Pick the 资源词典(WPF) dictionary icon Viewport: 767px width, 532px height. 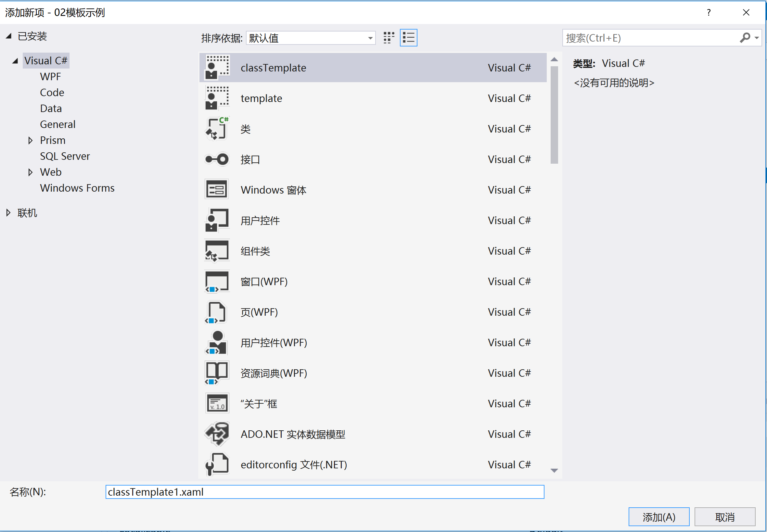click(217, 373)
